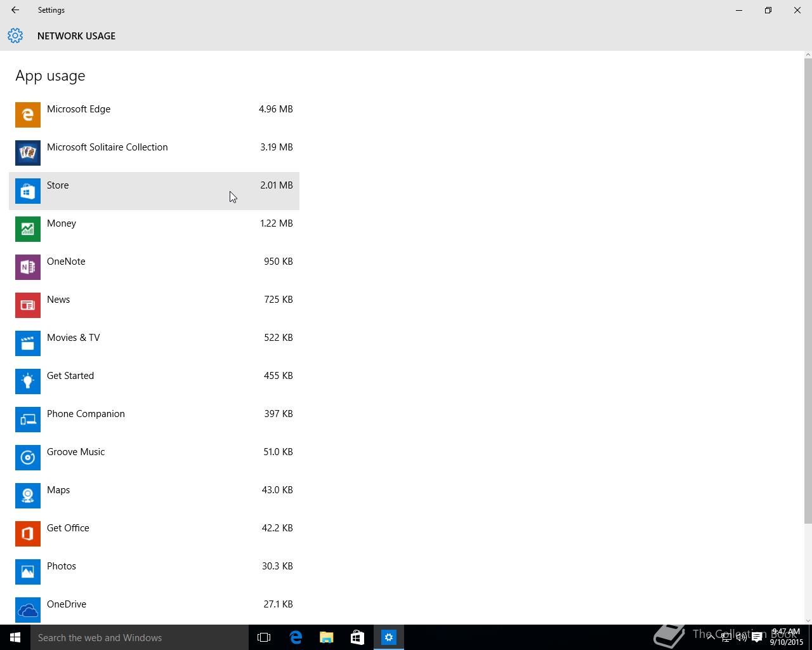Select the Microsoft Edge label
812x650 pixels.
[x=79, y=109]
